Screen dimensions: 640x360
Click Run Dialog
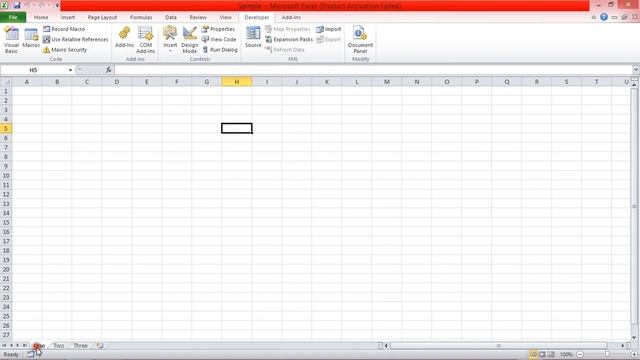[x=220, y=49]
